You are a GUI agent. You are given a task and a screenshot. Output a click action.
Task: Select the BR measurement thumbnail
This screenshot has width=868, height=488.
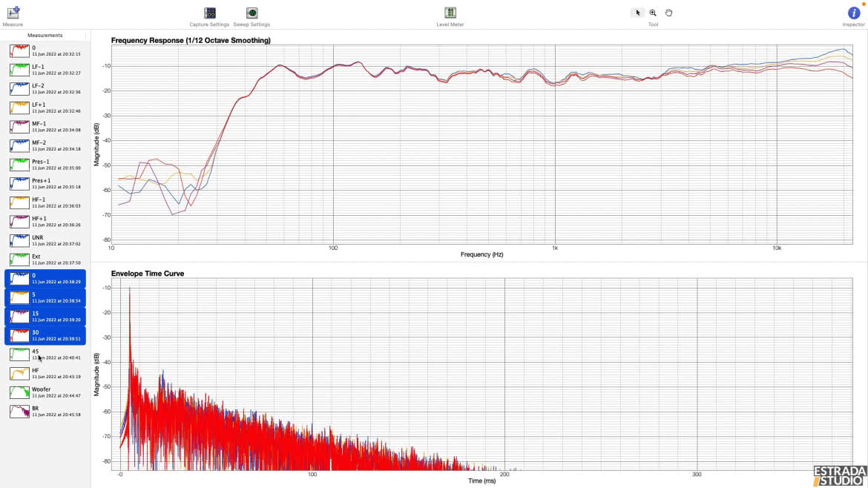click(x=19, y=412)
